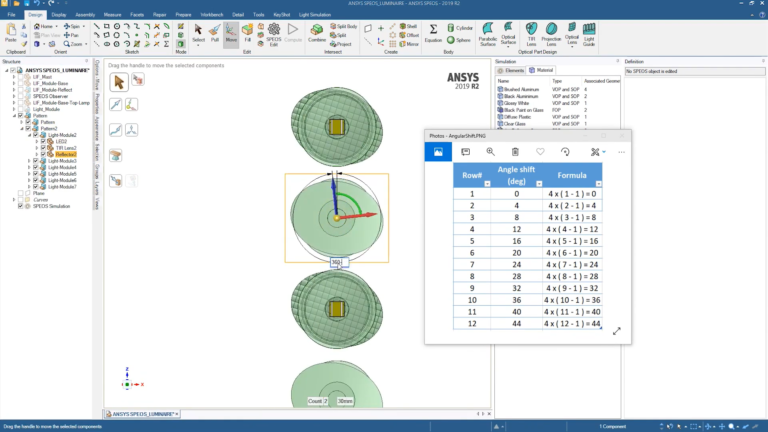Open the Formula column filter dropdown
The height and width of the screenshot is (432, 768).
pyautogui.click(x=599, y=184)
